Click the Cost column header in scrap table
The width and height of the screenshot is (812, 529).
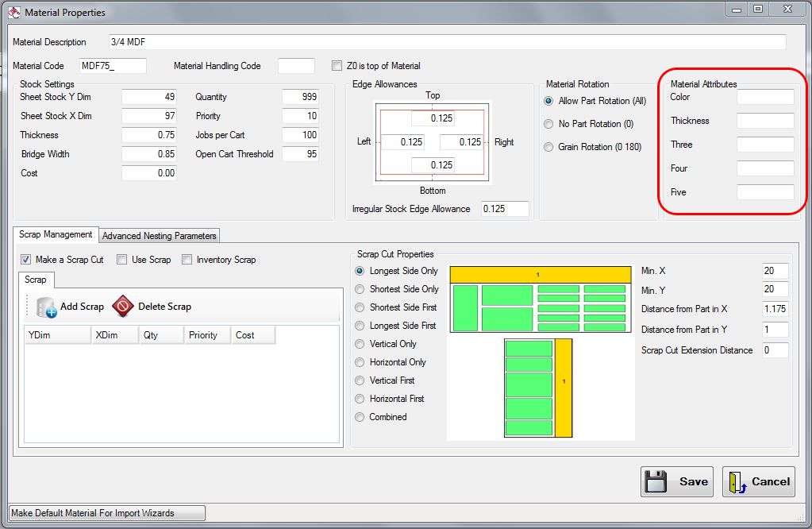252,335
